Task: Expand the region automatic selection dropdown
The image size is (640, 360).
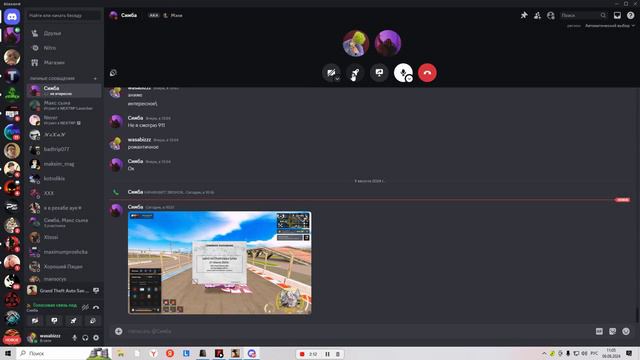Action: [610, 25]
